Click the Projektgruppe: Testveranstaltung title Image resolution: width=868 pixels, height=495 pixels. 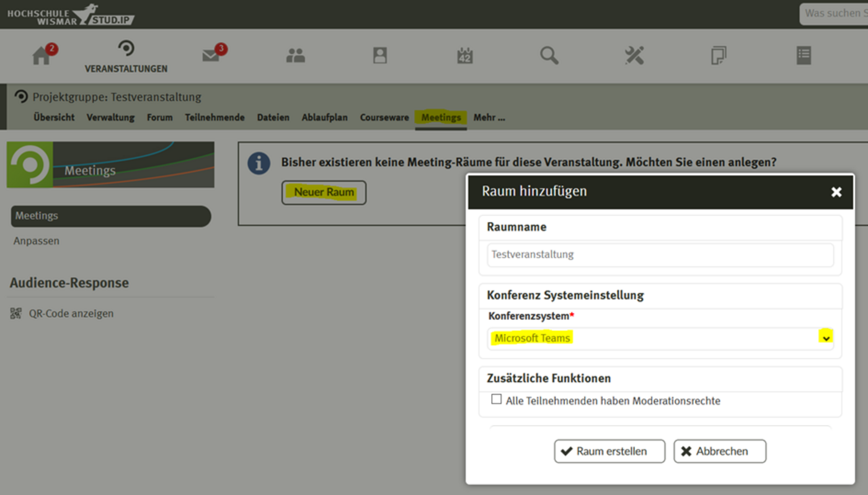point(117,97)
